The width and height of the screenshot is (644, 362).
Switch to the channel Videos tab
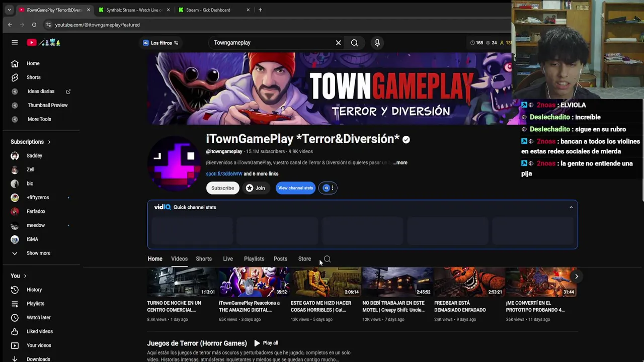point(179,259)
